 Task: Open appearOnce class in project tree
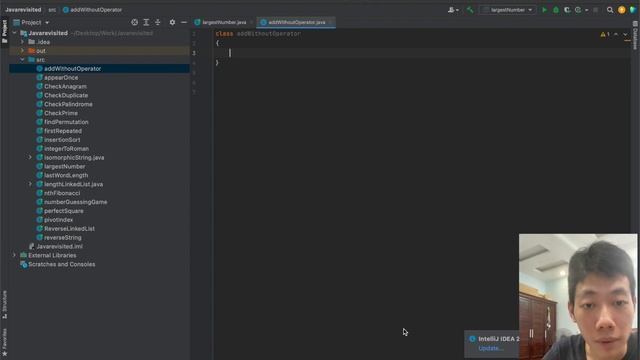pyautogui.click(x=61, y=78)
